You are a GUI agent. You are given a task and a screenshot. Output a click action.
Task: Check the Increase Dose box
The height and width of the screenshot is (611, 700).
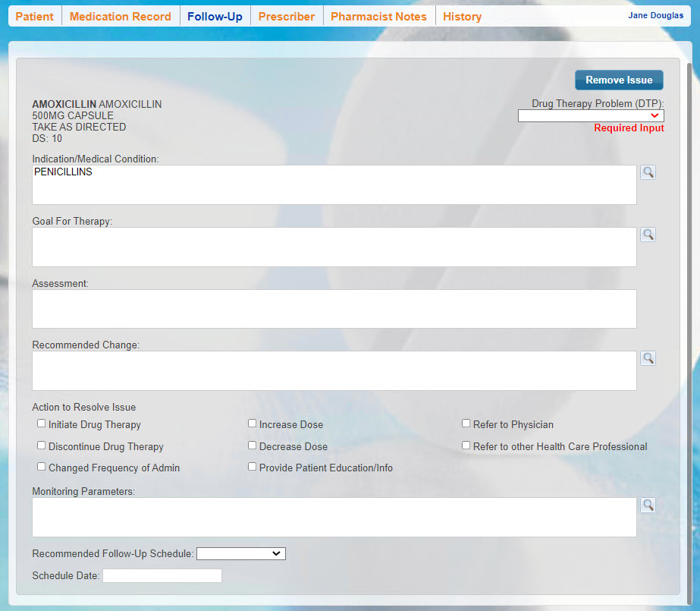[253, 424]
